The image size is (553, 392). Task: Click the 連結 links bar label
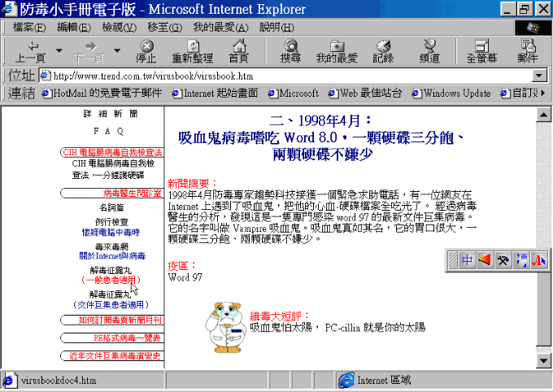pos(21,94)
